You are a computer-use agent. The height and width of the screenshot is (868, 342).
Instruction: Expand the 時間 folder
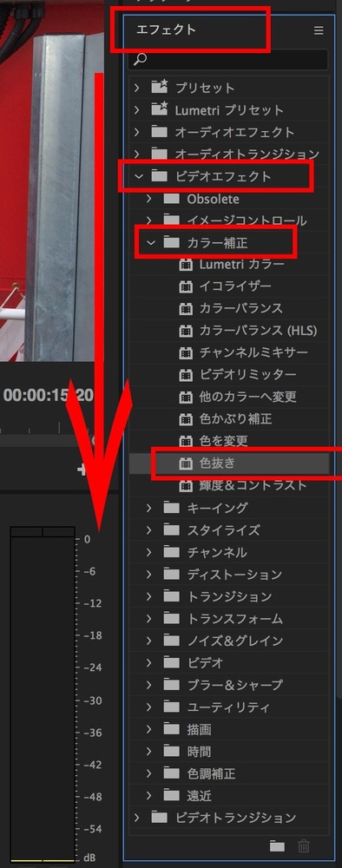[149, 751]
